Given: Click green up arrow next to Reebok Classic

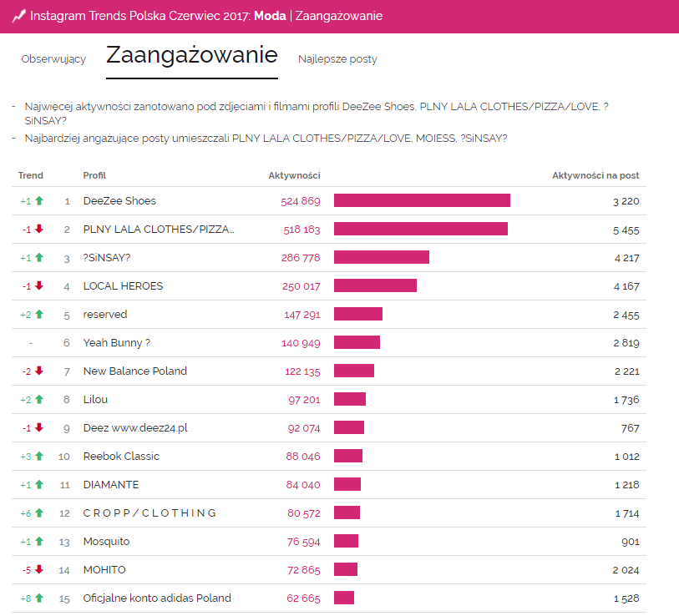Looking at the screenshot, I should [x=38, y=457].
